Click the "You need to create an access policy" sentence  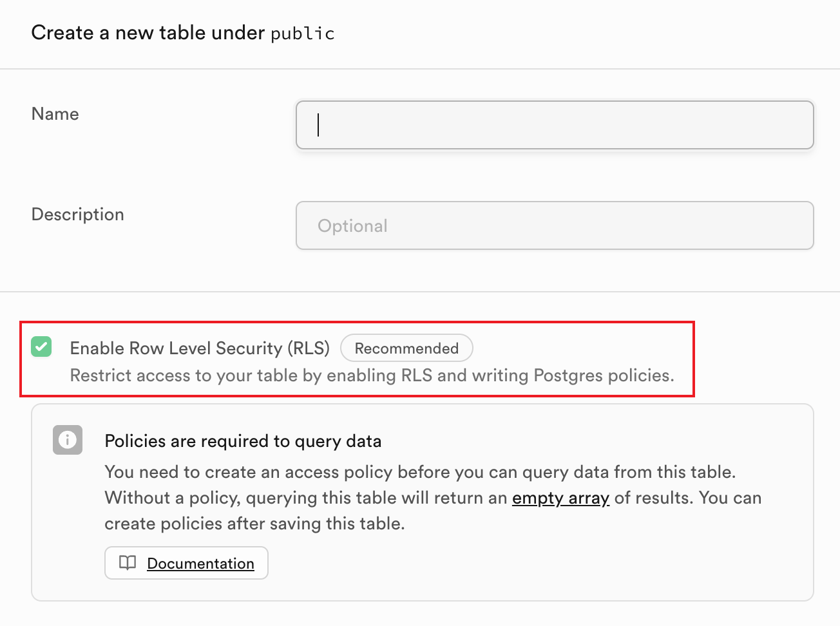click(x=420, y=472)
